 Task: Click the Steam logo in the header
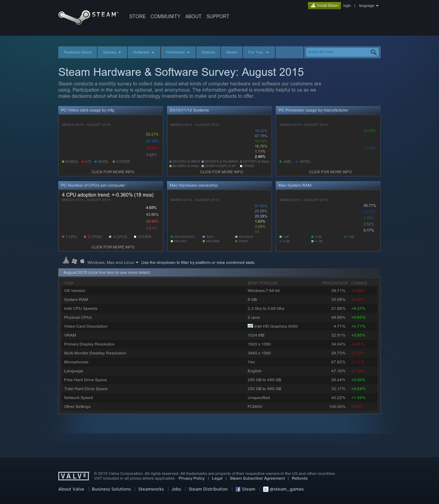click(88, 17)
